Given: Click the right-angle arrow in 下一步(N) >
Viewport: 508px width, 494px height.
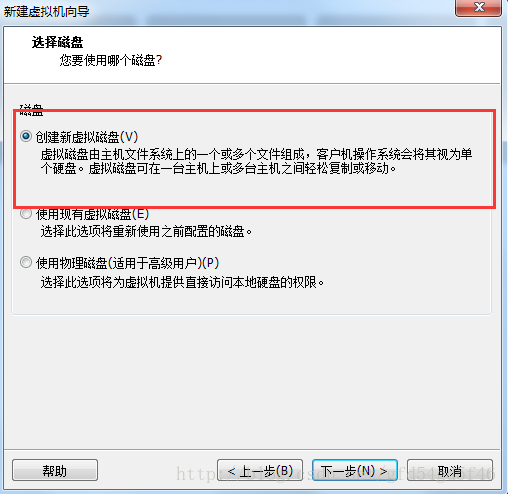Looking at the screenshot, I should 383,471.
